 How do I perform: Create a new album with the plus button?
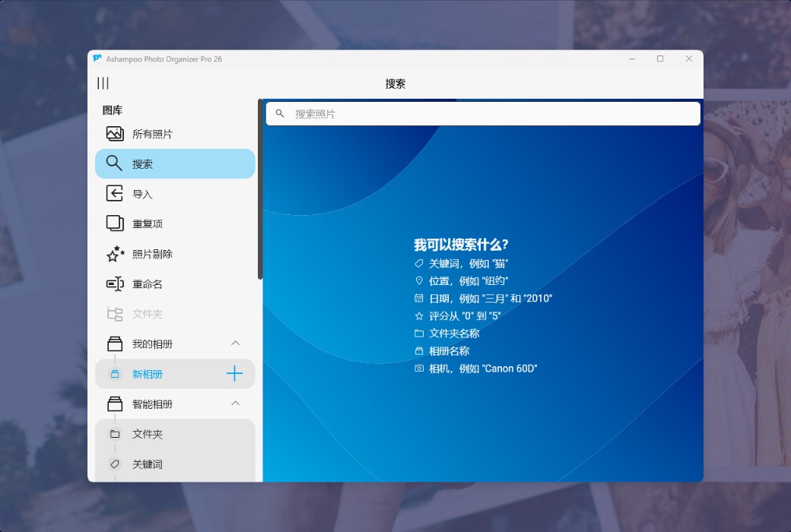(236, 374)
